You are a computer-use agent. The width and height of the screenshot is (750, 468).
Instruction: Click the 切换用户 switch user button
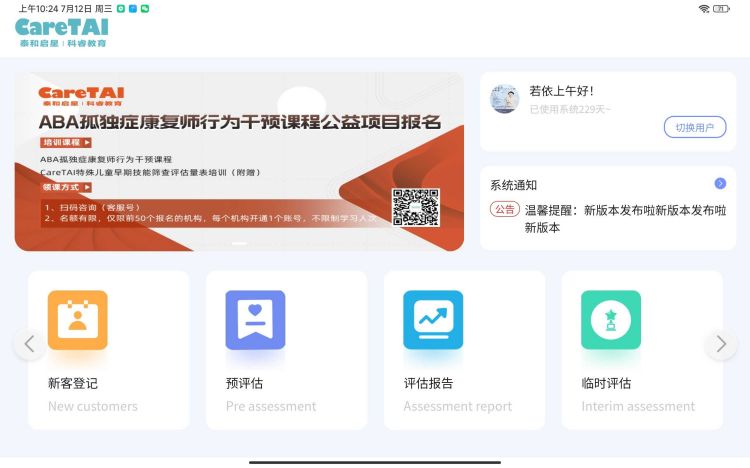(x=695, y=127)
